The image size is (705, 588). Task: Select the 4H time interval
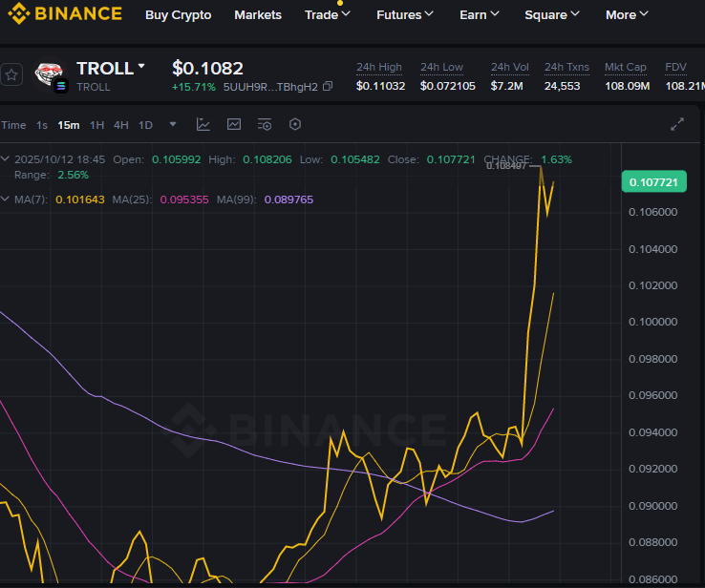point(121,125)
